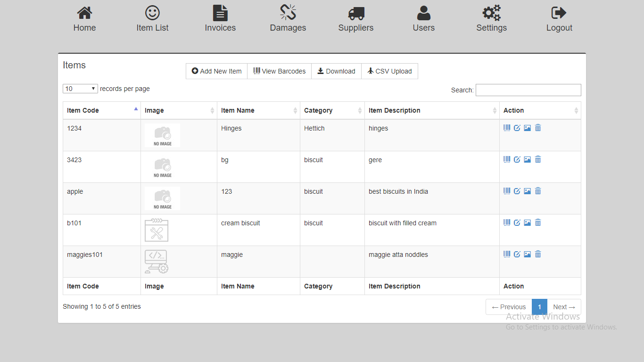
Task: Navigate to the Damages section
Action: 288,19
